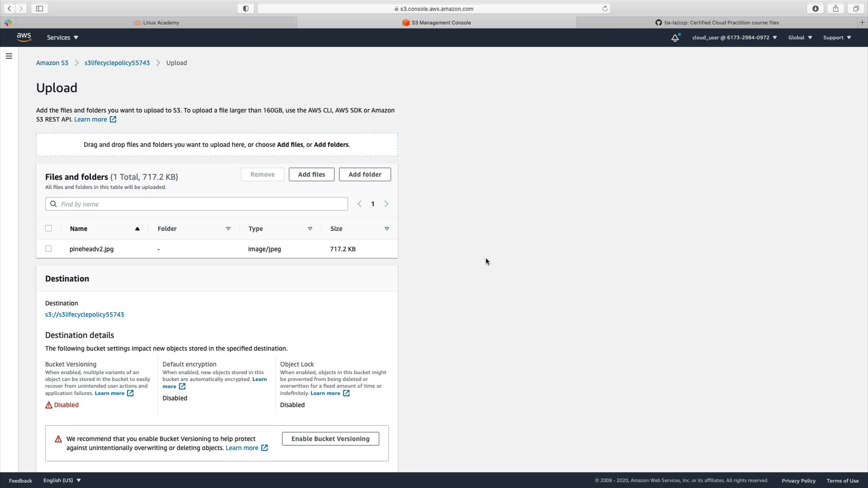Click the warning icon in the recommendation box

click(x=58, y=439)
